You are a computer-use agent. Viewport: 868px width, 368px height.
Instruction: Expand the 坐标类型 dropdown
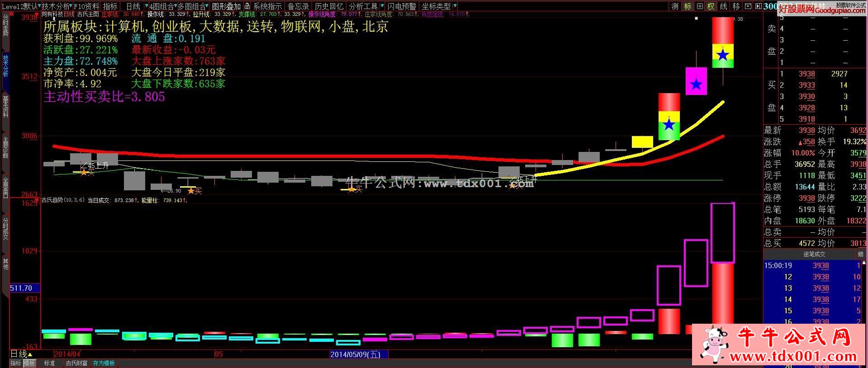click(x=455, y=6)
